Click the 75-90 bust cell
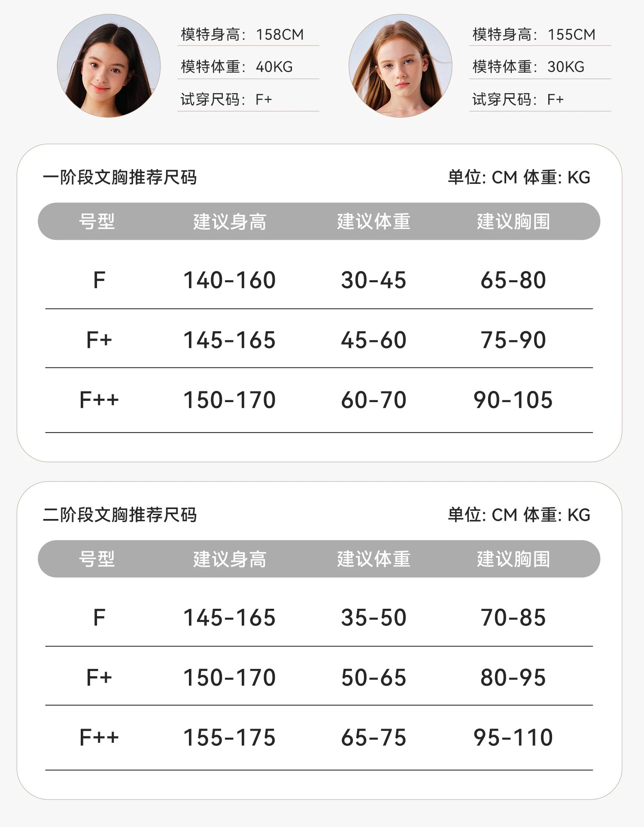Screen dimensions: 644x827 [513, 340]
